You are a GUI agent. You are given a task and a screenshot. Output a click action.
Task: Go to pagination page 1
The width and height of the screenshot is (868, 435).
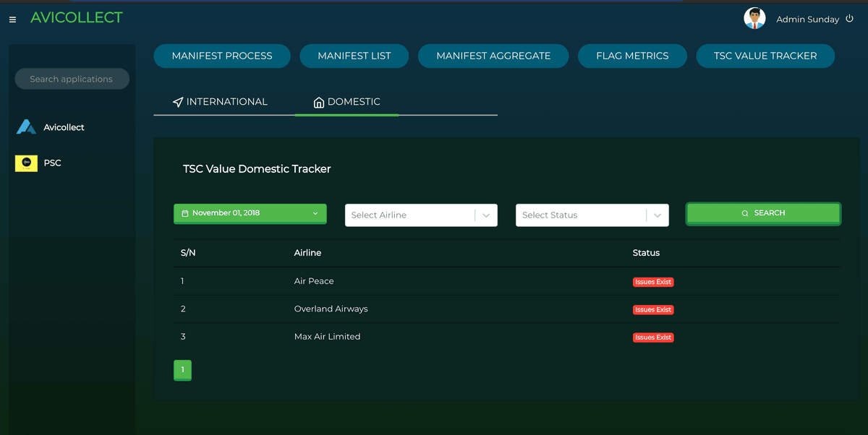tap(182, 370)
